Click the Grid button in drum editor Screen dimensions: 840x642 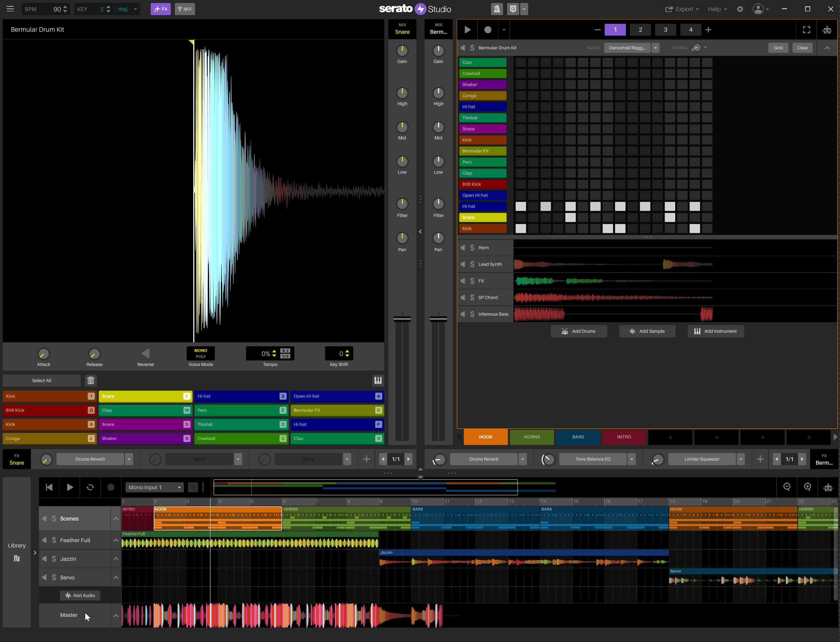coord(779,48)
